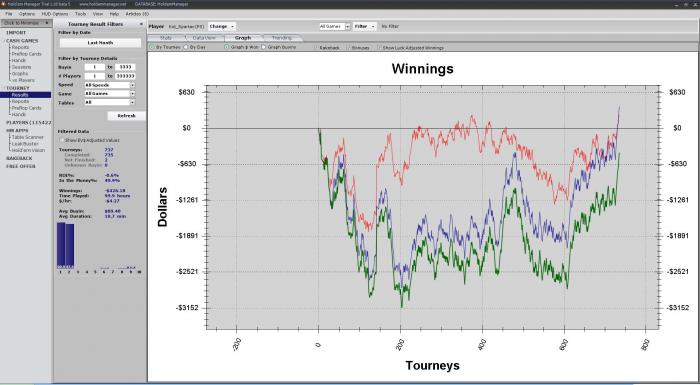Open the PLAYERS section
This screenshot has width=700, height=385.
coord(28,122)
